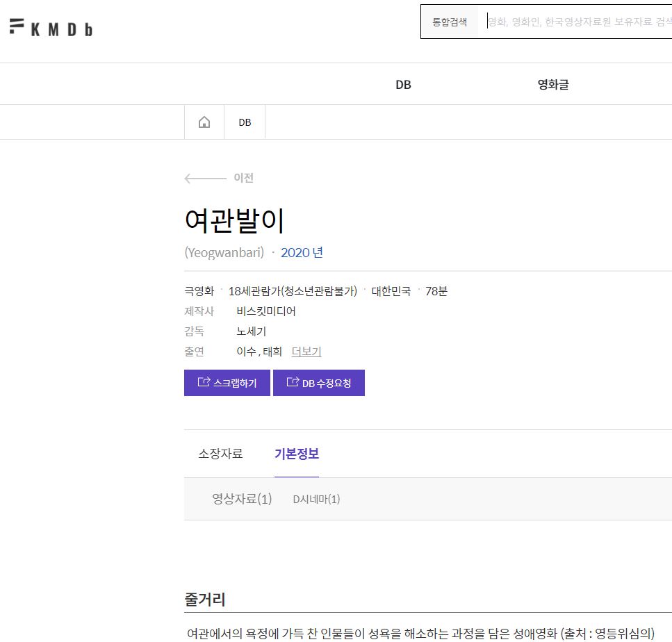Open cast member 태희's page
The width and height of the screenshot is (672, 642).
point(272,352)
